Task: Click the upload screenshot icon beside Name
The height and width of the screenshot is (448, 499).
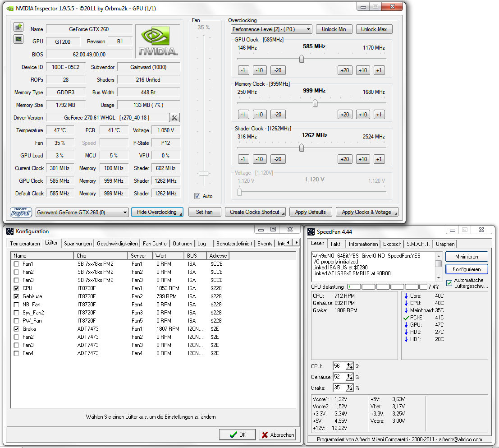Action: [18, 27]
